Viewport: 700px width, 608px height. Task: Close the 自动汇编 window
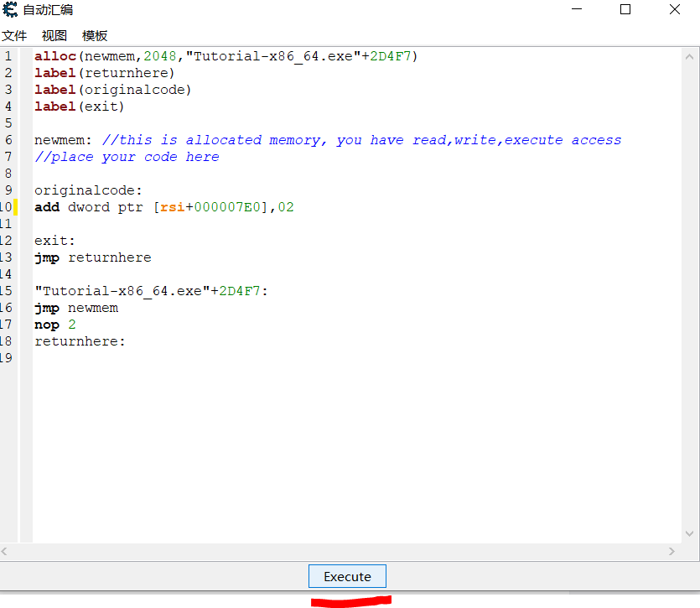pos(674,10)
